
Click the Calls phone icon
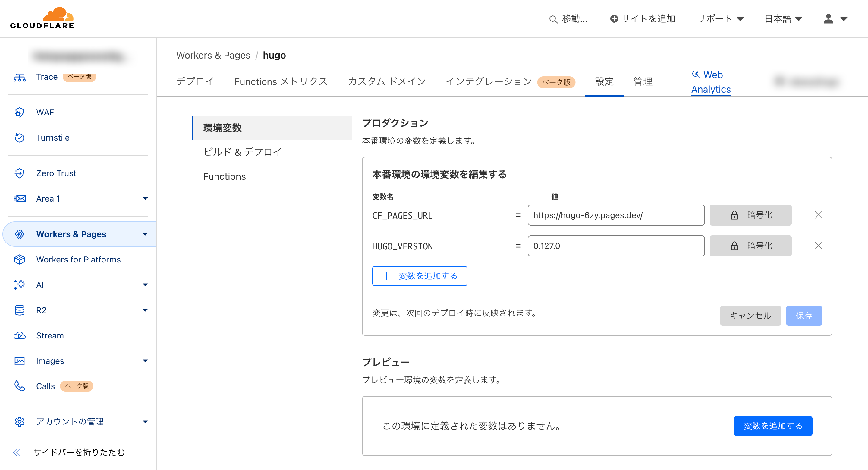[x=19, y=386]
